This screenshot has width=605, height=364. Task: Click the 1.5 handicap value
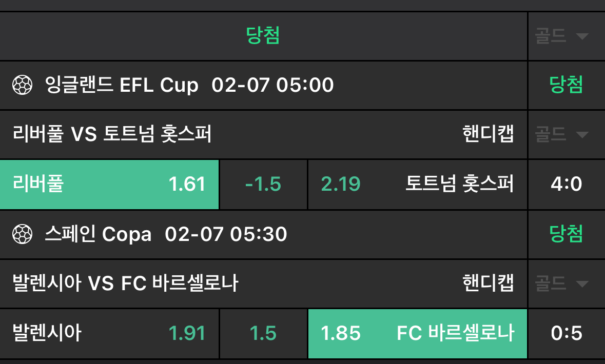pyautogui.click(x=263, y=334)
